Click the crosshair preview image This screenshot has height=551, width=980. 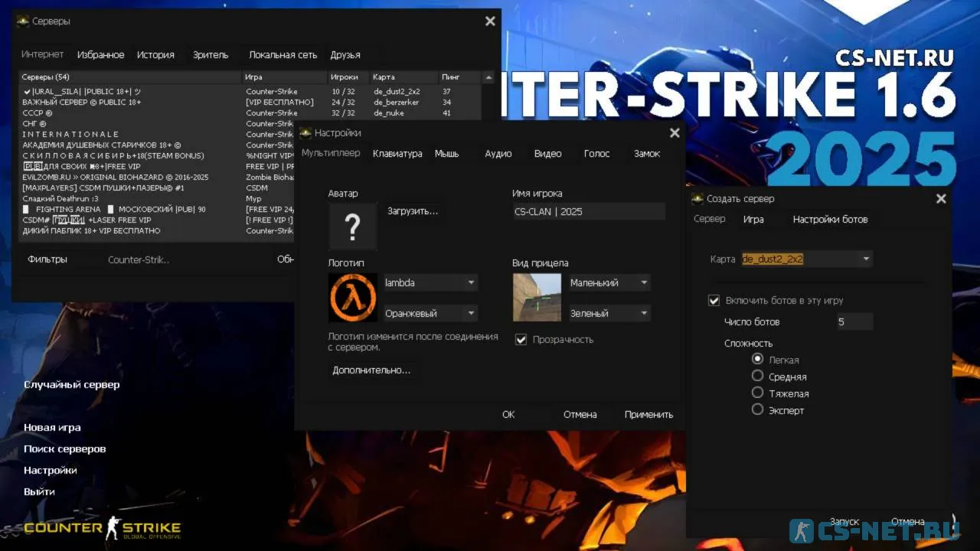[x=537, y=297]
